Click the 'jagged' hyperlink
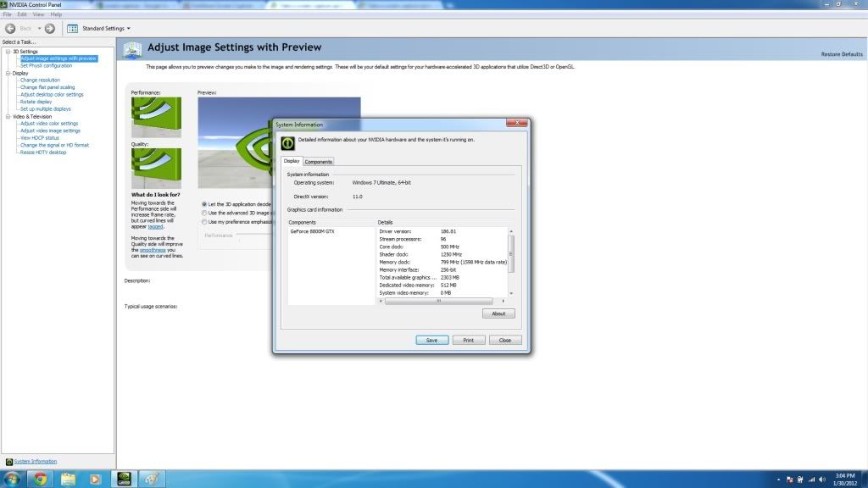This screenshot has height=488, width=868. pyautogui.click(x=155, y=226)
